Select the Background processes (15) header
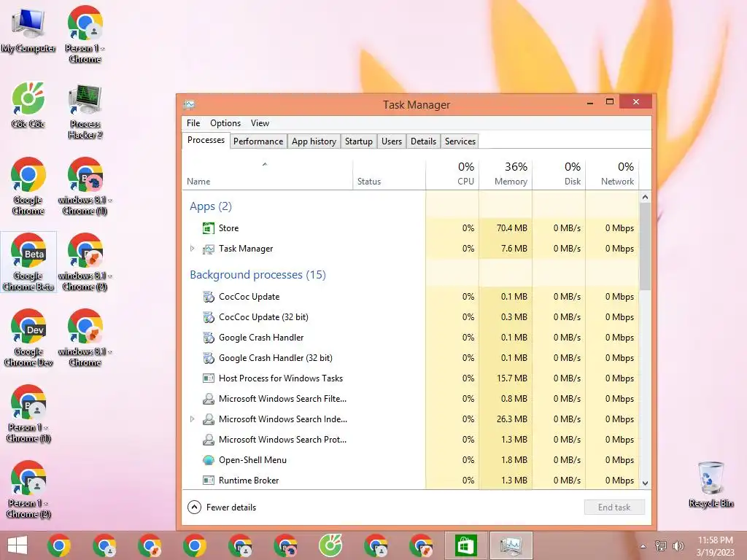Screen dimensions: 747x560 tap(258, 275)
